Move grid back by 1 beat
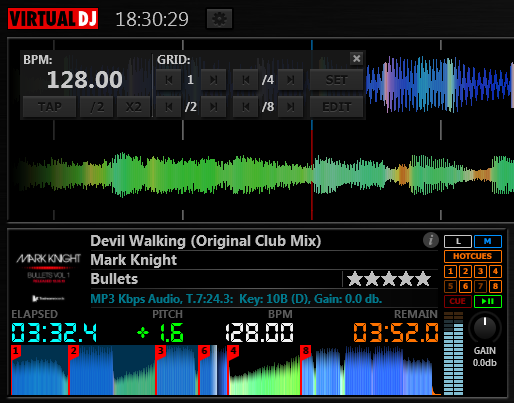This screenshot has height=403, width=514. click(x=169, y=80)
